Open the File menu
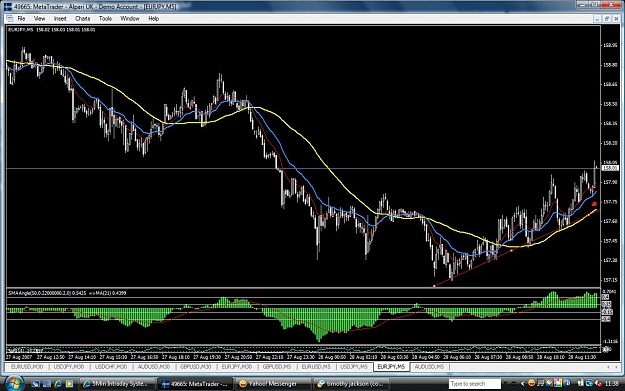 pos(21,18)
